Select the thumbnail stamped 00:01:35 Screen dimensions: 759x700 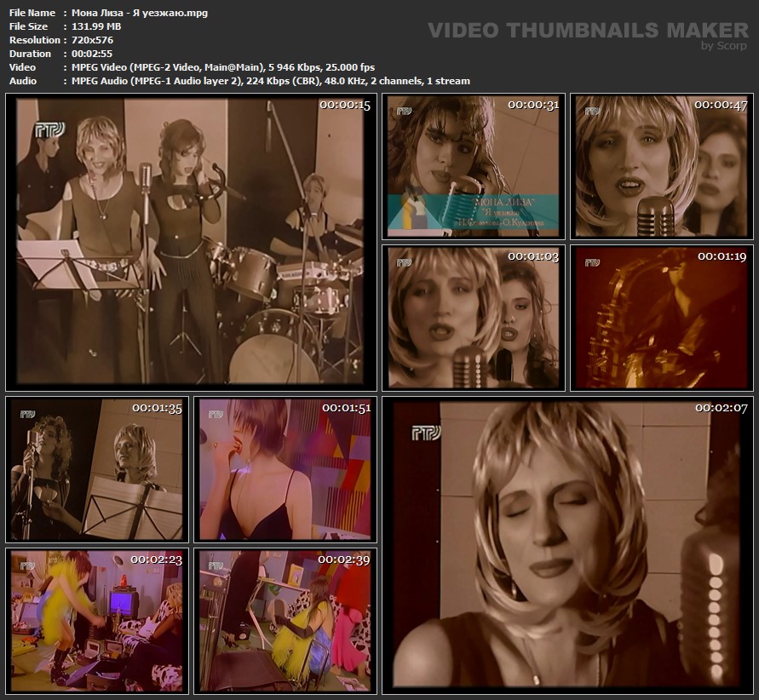point(96,469)
